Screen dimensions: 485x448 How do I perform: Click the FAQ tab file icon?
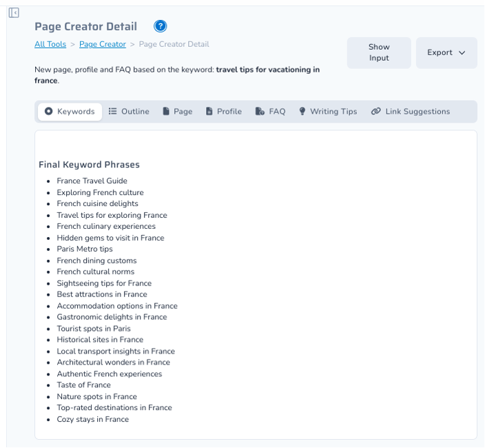click(x=260, y=111)
